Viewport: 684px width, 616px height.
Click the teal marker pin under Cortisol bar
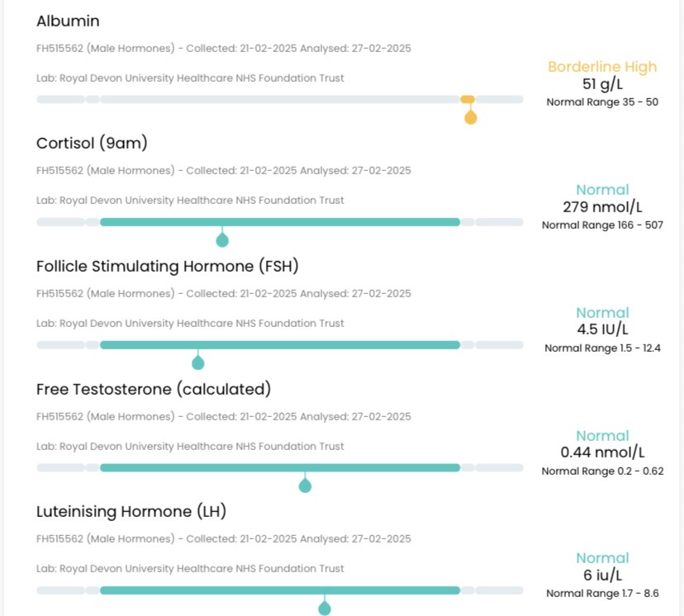(x=222, y=239)
